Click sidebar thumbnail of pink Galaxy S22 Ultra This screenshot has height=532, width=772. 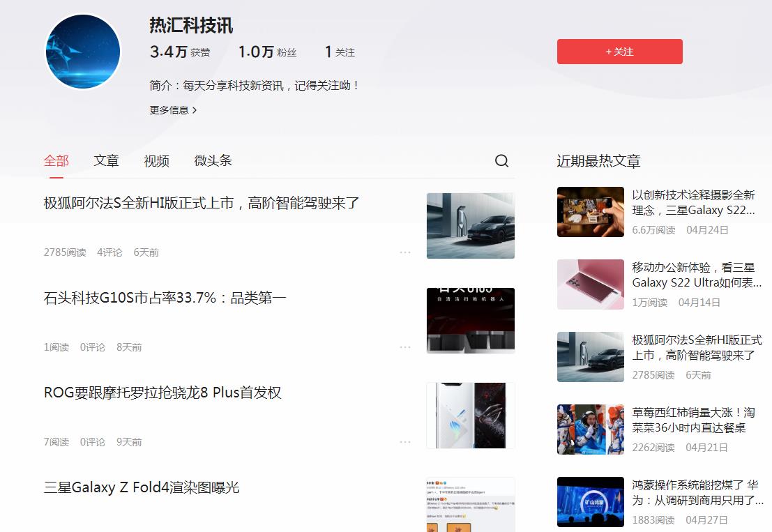[x=590, y=284]
